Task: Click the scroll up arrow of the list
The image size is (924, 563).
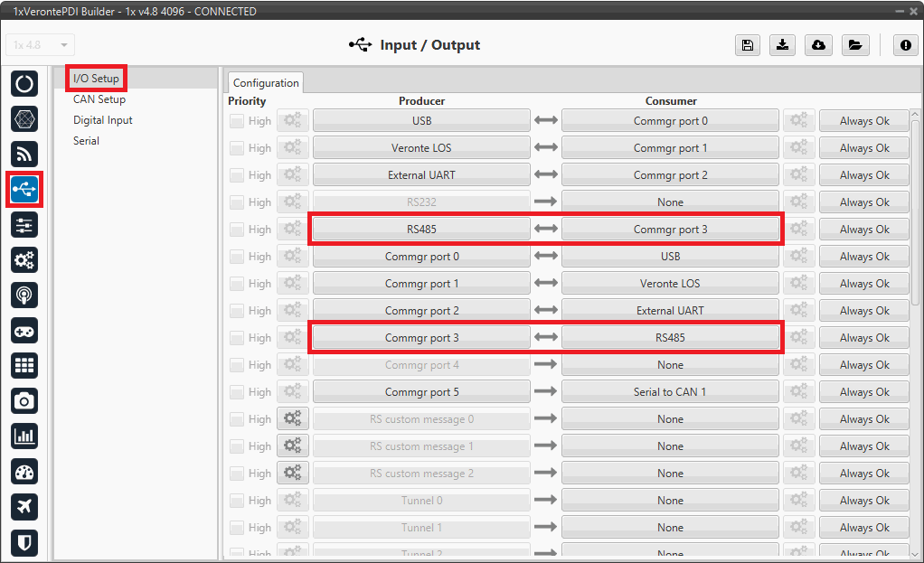Action: pyautogui.click(x=916, y=114)
